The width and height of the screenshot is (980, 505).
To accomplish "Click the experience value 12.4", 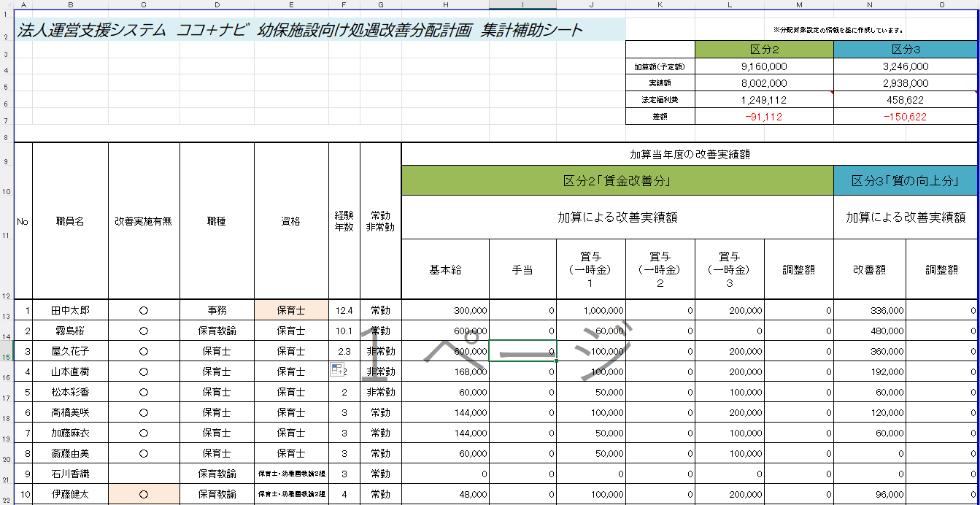I will (x=344, y=310).
